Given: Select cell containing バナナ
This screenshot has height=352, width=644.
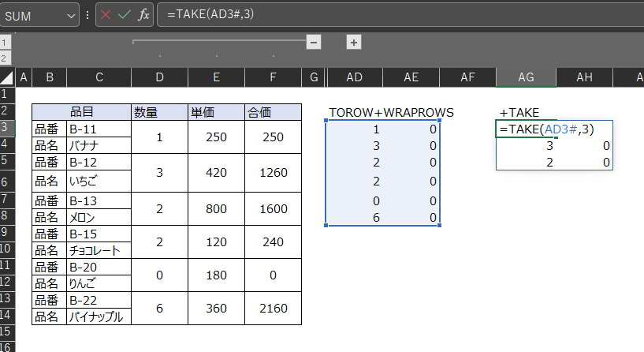Looking at the screenshot, I should [x=99, y=145].
